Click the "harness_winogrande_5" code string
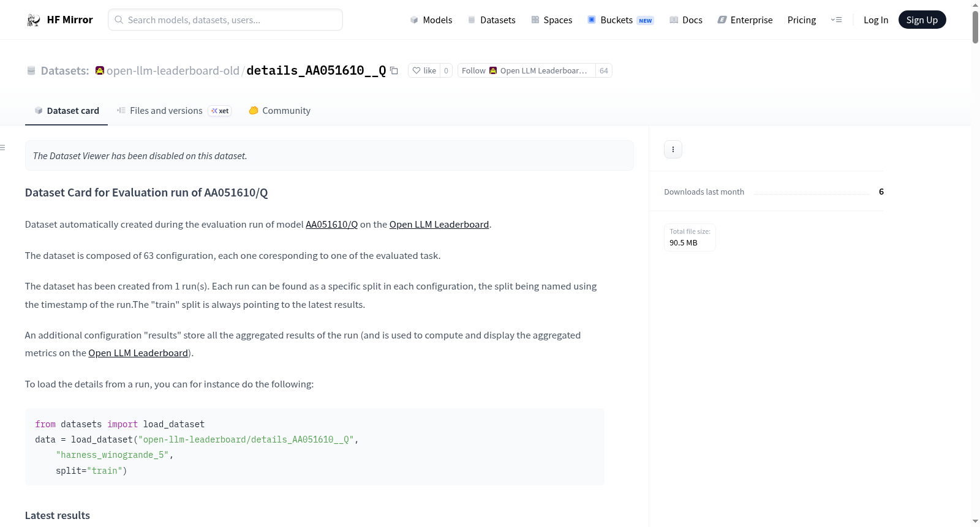Viewport: 980px width, 527px height. coord(112,455)
